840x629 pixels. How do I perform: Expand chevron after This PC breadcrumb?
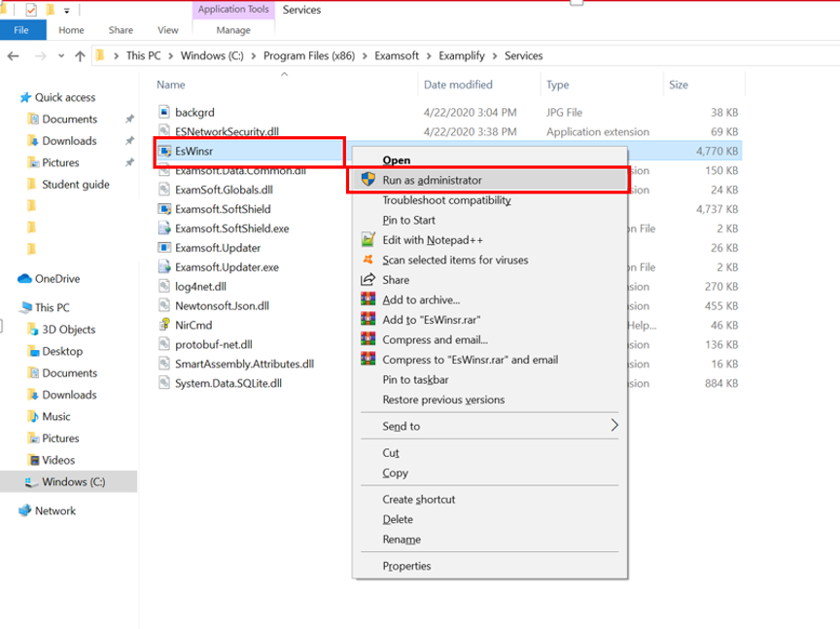170,55
